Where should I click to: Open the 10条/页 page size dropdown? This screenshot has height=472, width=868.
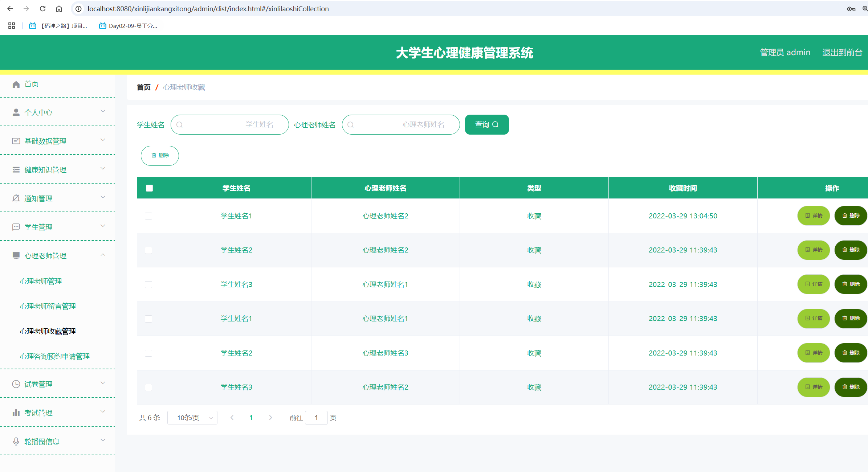(x=192, y=418)
